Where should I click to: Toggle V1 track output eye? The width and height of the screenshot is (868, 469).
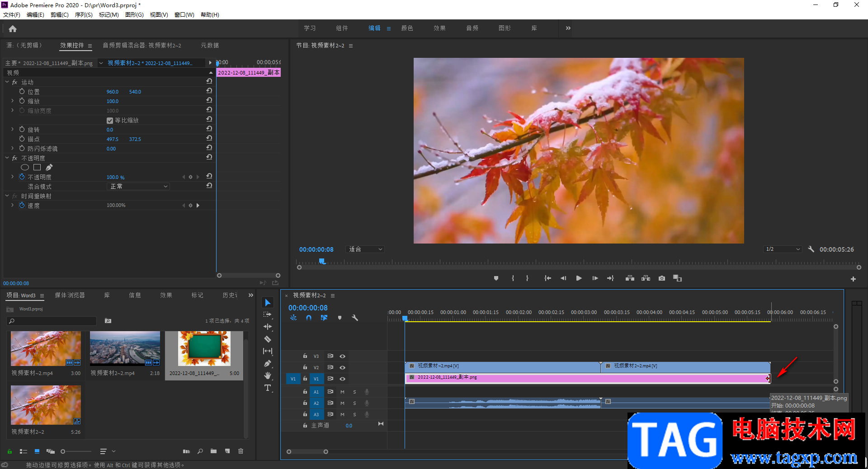[343, 379]
